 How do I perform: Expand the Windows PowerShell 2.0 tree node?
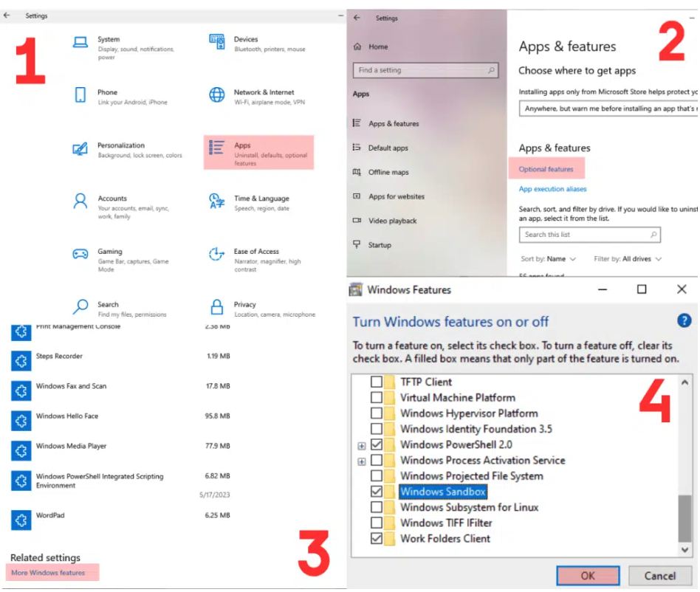(x=362, y=446)
